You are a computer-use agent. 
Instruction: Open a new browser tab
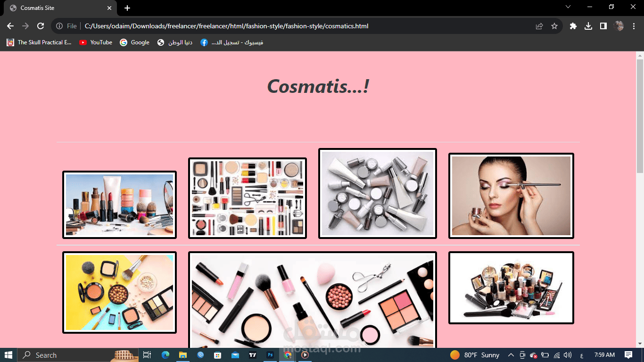point(127,8)
